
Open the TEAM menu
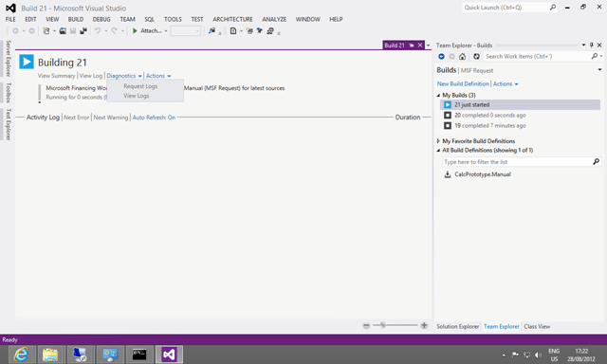tap(127, 19)
